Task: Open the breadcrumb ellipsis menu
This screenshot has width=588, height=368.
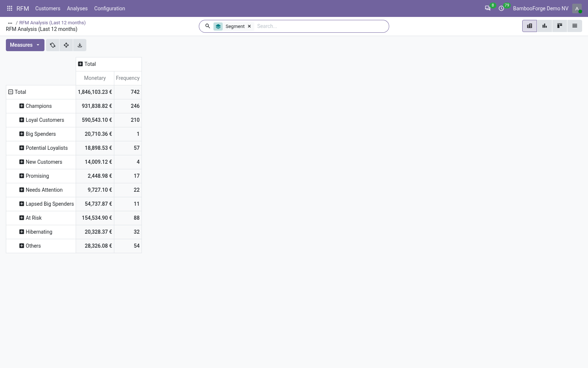Action: [10, 23]
